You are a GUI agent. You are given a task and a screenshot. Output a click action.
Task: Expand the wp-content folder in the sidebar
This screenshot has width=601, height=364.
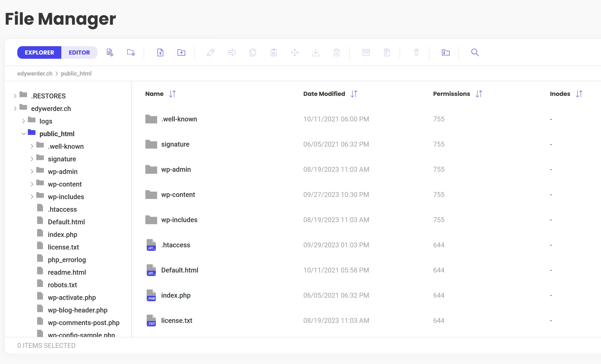[x=32, y=184]
